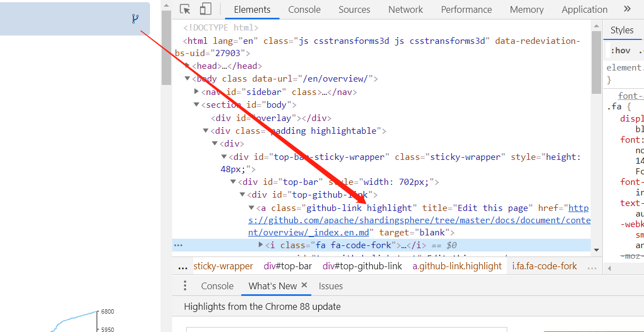Collapse the section id body node
The width and height of the screenshot is (644, 332).
[x=197, y=104]
